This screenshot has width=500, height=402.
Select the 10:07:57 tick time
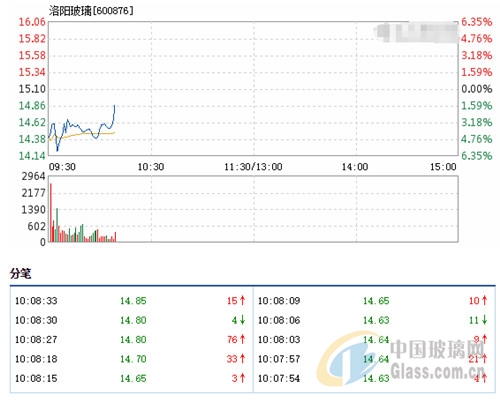279,359
